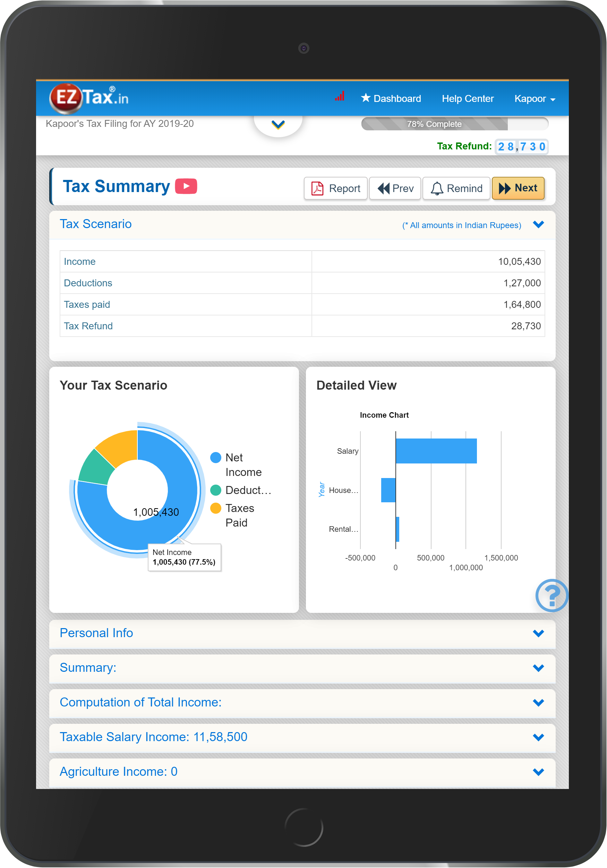Expand the Summary section
The image size is (607, 868).
pyautogui.click(x=302, y=668)
